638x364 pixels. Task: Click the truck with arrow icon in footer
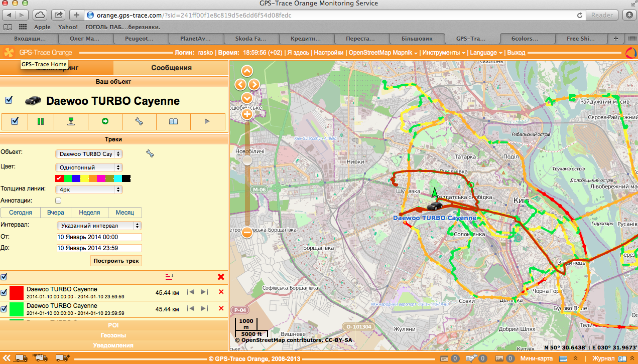[62, 358]
